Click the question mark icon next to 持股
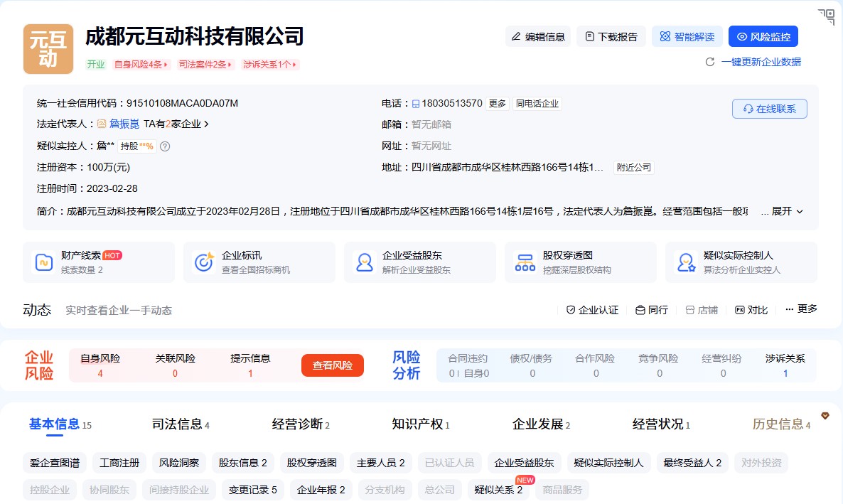843x504 pixels. point(165,146)
